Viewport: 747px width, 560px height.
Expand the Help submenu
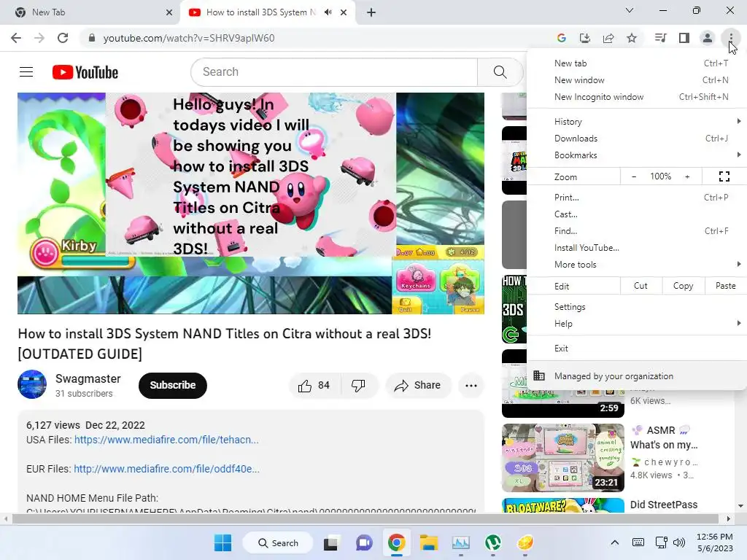(x=637, y=324)
